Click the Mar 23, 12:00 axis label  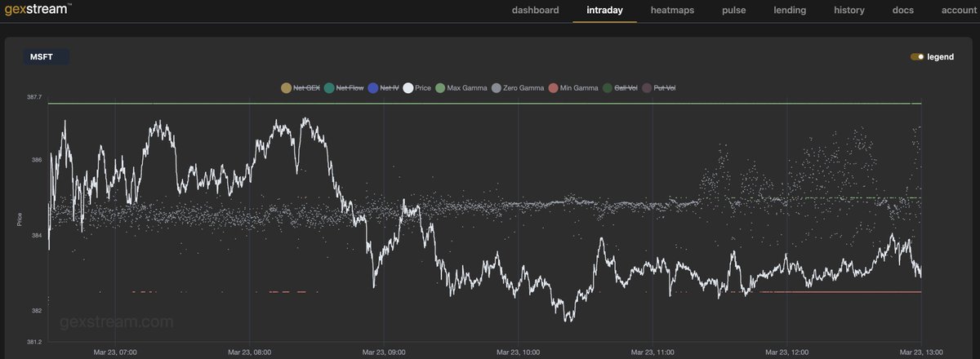click(x=787, y=352)
